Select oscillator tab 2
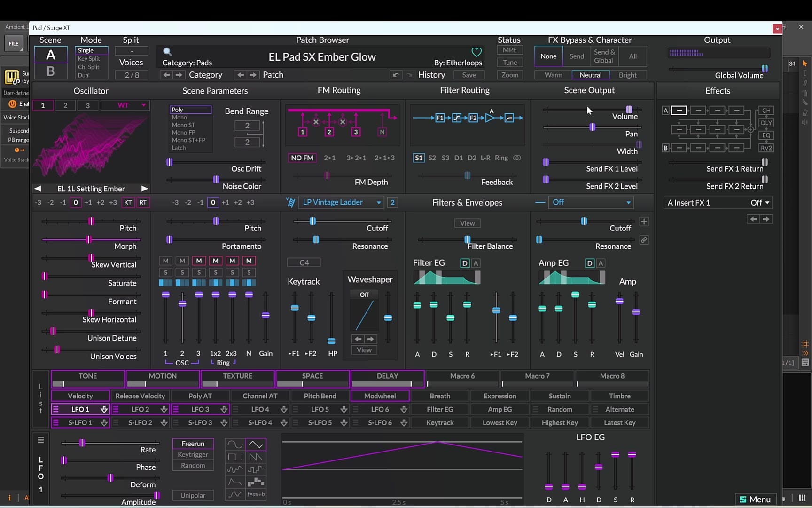Image resolution: width=812 pixels, height=508 pixels. point(65,105)
